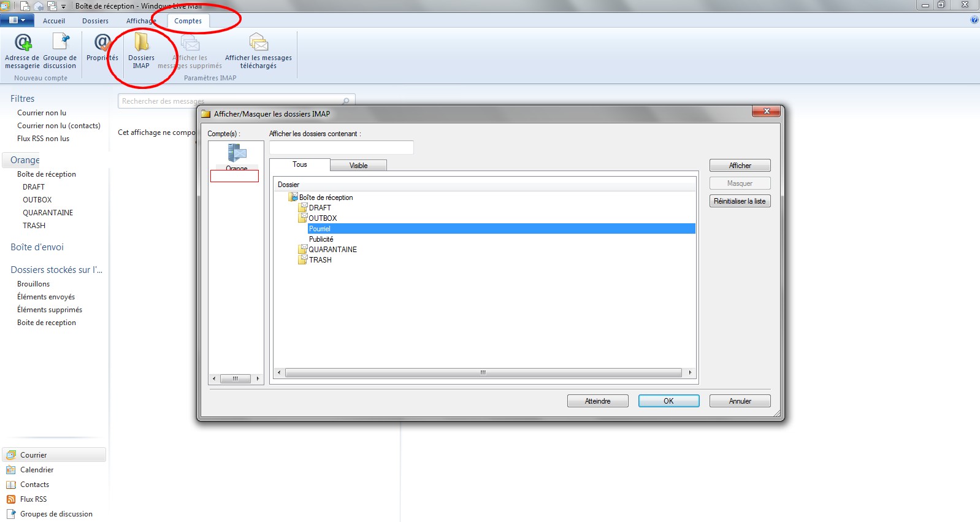Click the Dossiers stockés sur l'... heading
This screenshot has height=522, width=980.
coord(56,270)
